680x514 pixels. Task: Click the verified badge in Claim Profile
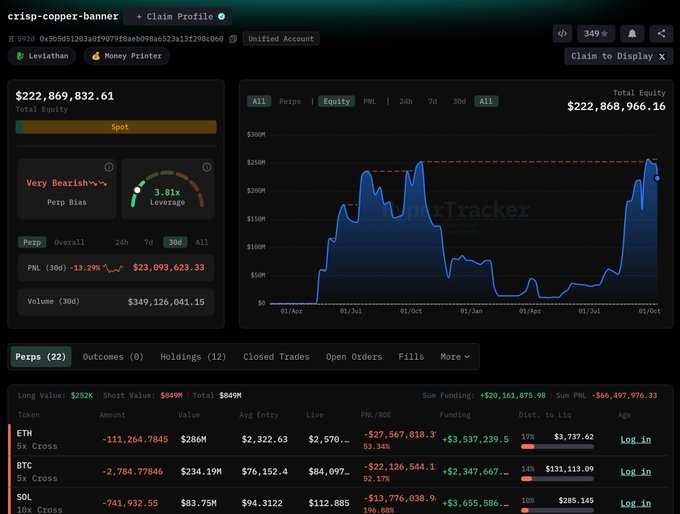coord(222,16)
